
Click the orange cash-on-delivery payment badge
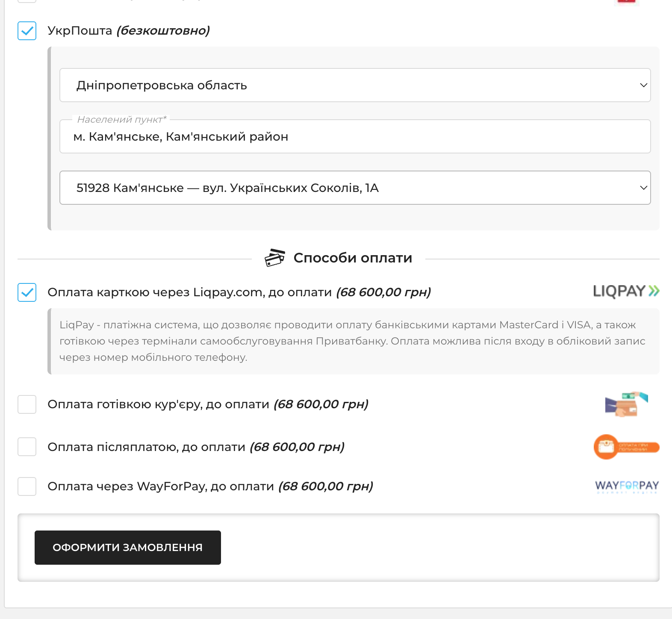coord(626,447)
